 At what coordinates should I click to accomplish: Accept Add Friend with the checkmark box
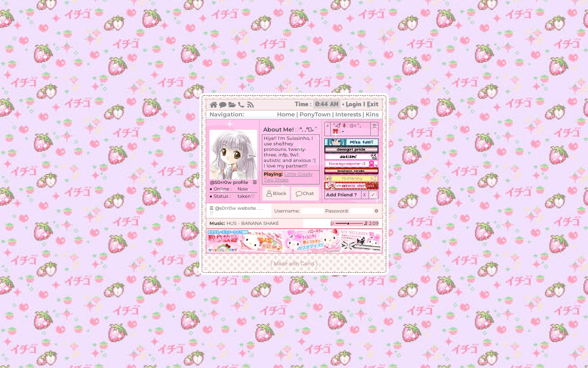(x=373, y=195)
